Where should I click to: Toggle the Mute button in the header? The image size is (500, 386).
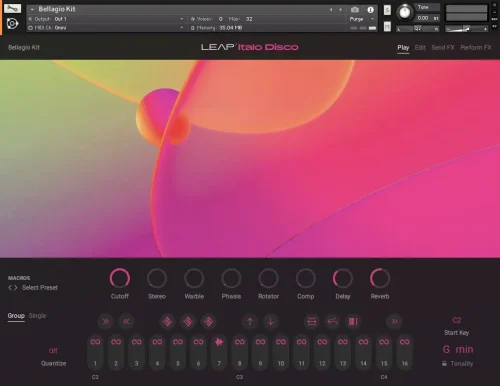click(387, 26)
